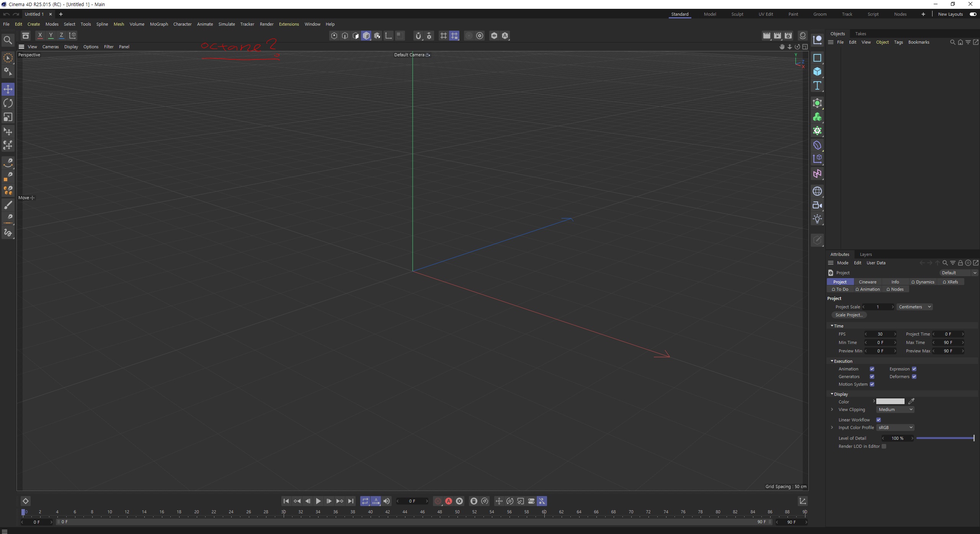Viewport: 980px width, 534px height.
Task: Add a Cube primitive object
Action: tap(817, 72)
